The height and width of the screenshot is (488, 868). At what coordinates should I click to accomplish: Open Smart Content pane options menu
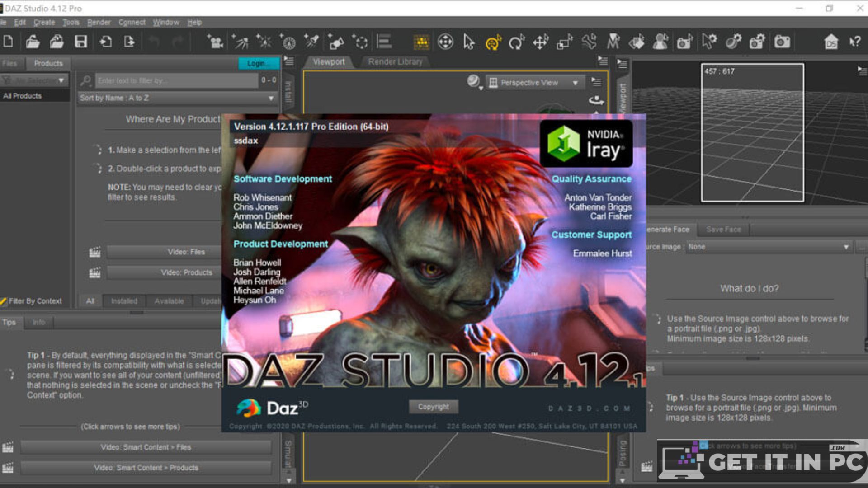tap(288, 61)
